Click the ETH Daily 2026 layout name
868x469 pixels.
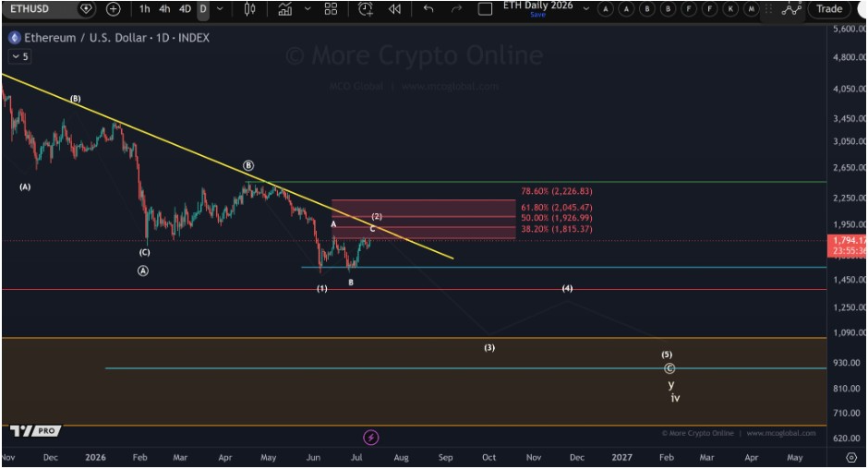pyautogui.click(x=537, y=6)
